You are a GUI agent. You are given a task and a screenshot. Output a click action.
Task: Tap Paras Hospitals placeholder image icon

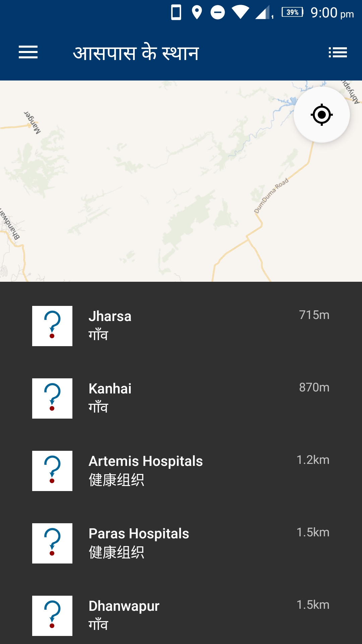point(52,543)
